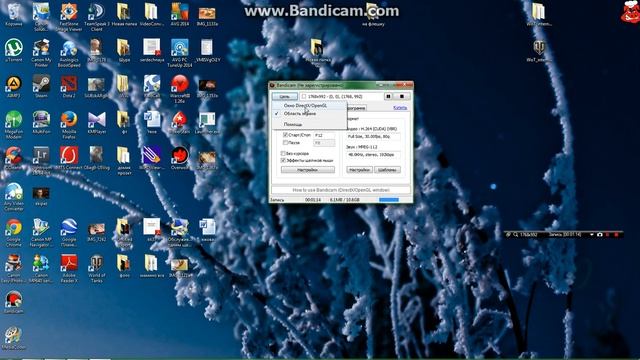This screenshot has height=360, width=640.
Task: Click the Настройки button under the format section
Action: pos(359,169)
